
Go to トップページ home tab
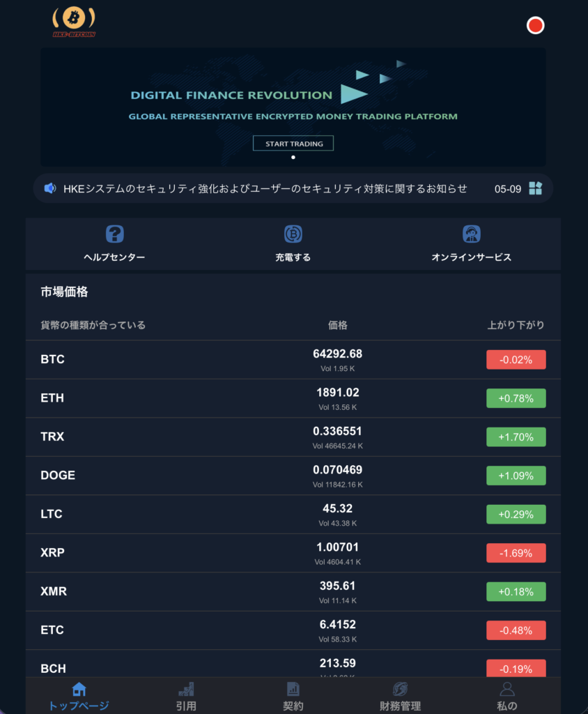[79, 697]
